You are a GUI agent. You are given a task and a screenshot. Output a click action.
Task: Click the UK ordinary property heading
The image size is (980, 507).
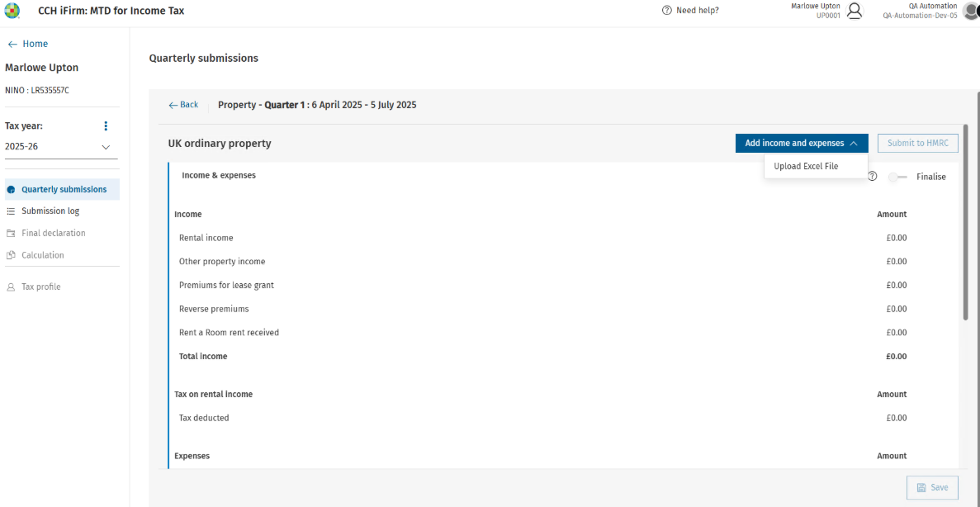click(x=220, y=144)
